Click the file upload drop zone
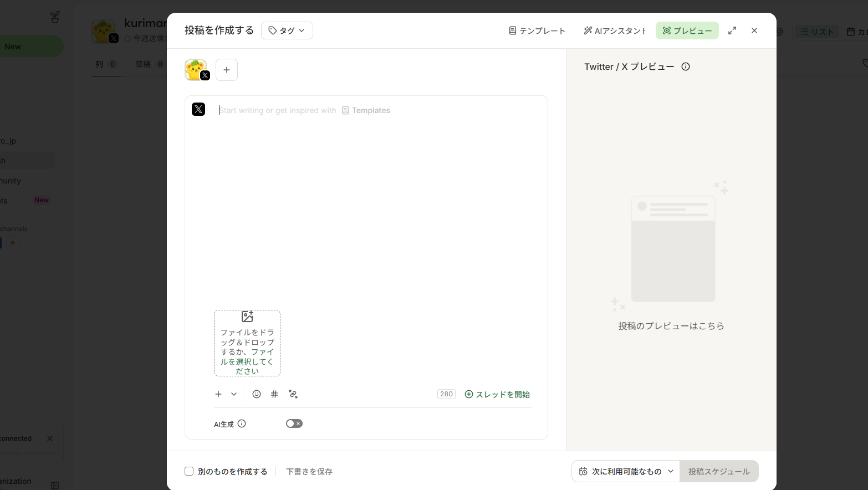The width and height of the screenshot is (868, 490). click(247, 343)
